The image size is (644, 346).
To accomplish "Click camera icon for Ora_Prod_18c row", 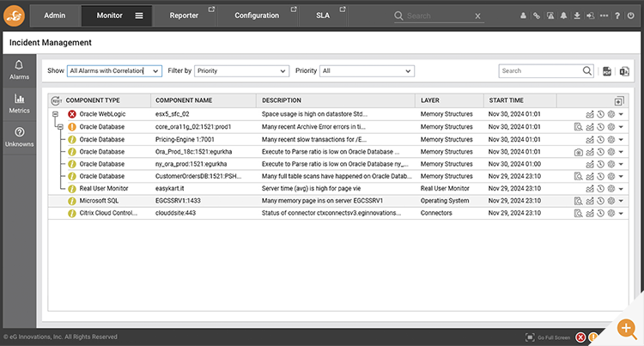I will point(578,152).
